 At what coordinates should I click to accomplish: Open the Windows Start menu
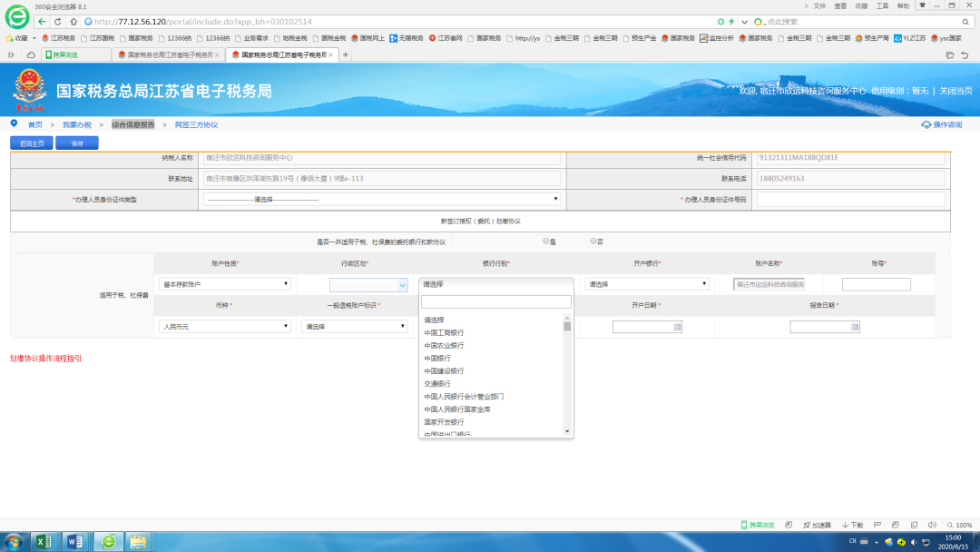coord(13,541)
